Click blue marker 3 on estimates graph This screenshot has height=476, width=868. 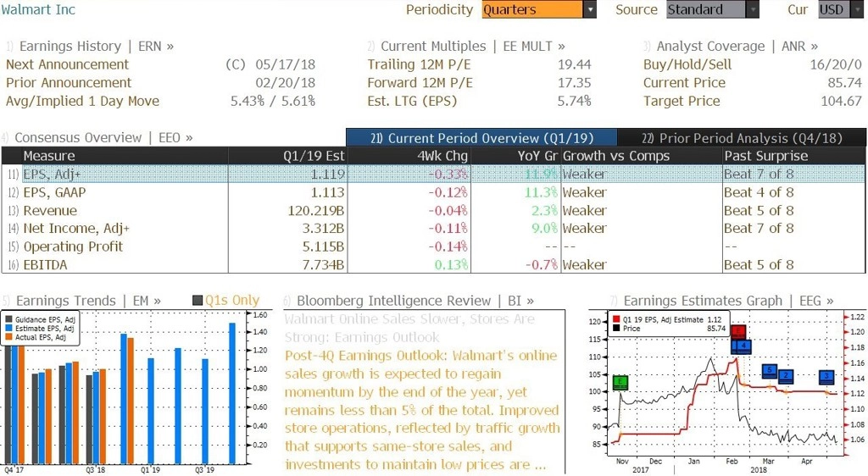click(826, 377)
